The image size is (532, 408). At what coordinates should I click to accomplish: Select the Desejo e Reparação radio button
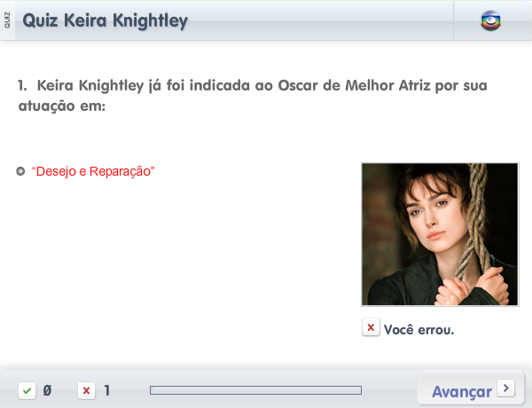pos(20,171)
